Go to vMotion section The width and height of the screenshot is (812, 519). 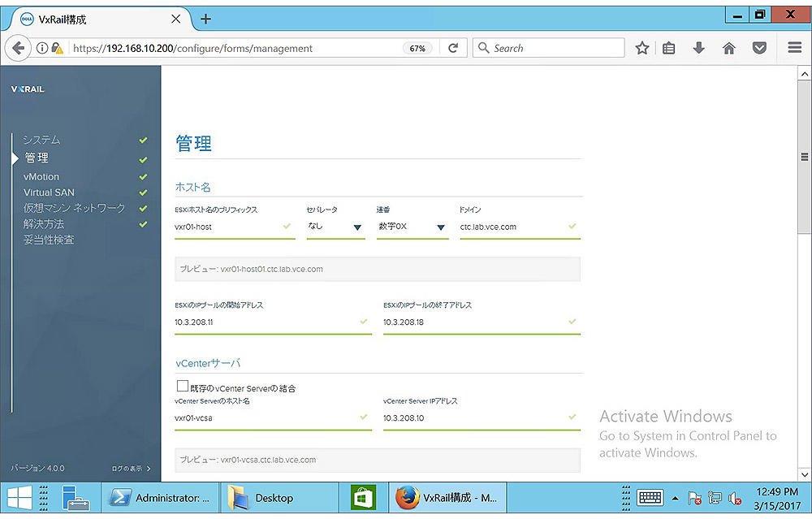(x=41, y=176)
